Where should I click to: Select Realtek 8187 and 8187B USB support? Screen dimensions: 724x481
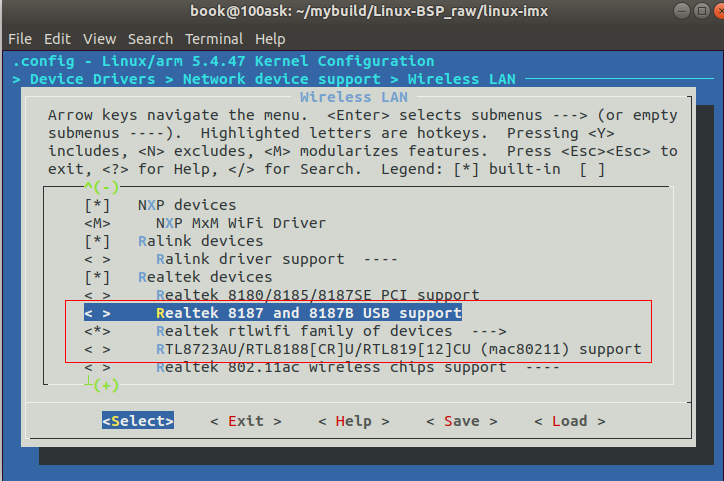(309, 313)
